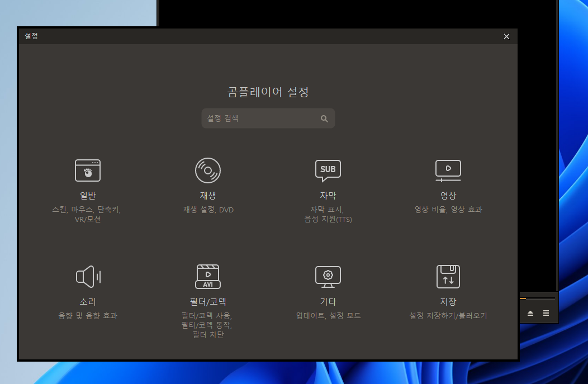This screenshot has height=384, width=588.
Task: Click the 설정 저장하기/불러오기 description
Action: pyautogui.click(x=448, y=316)
